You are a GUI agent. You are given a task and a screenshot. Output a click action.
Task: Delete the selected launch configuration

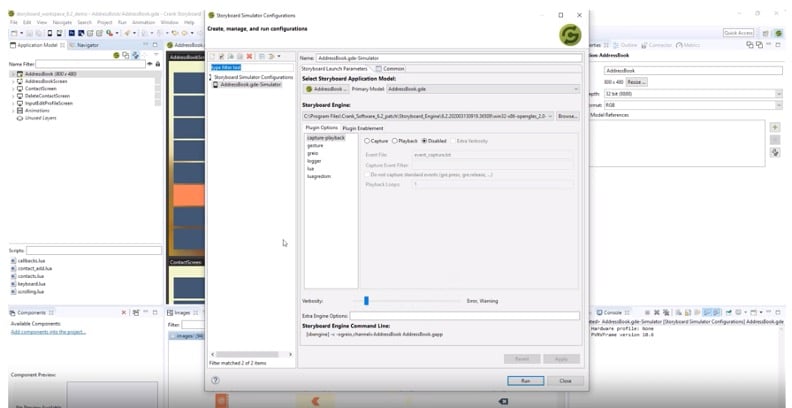pos(248,56)
